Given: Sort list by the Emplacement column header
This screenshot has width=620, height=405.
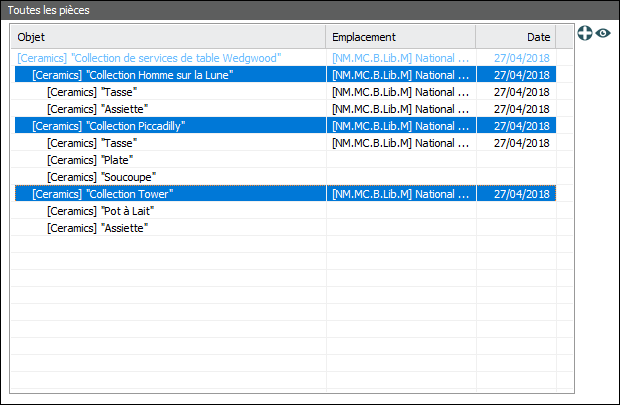Looking at the screenshot, I should (x=400, y=37).
